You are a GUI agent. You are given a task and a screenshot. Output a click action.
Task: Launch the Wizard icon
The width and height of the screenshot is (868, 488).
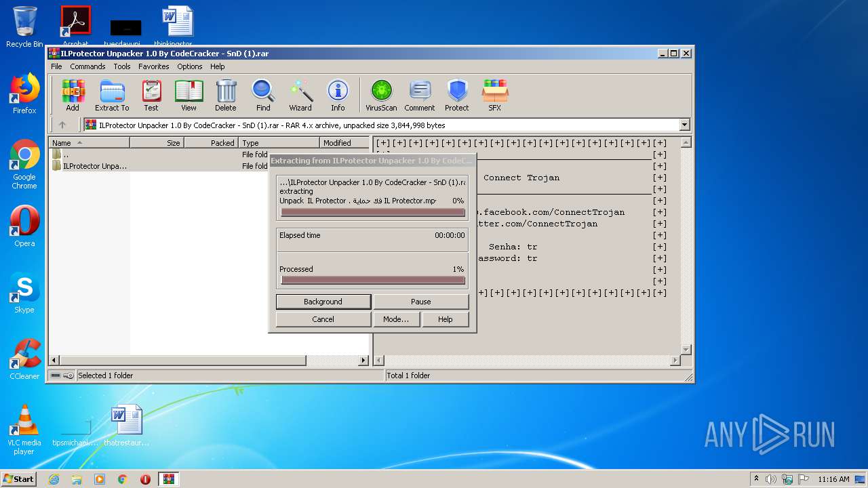coord(300,95)
